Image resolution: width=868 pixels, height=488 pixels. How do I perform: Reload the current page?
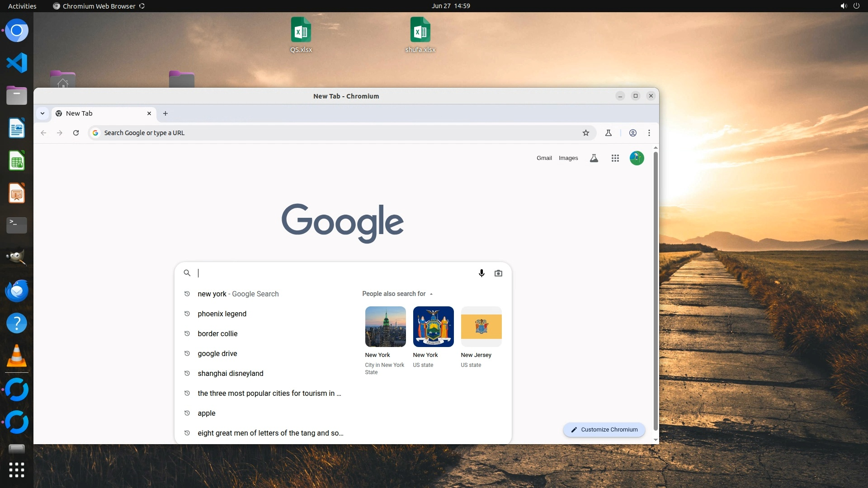tap(76, 133)
